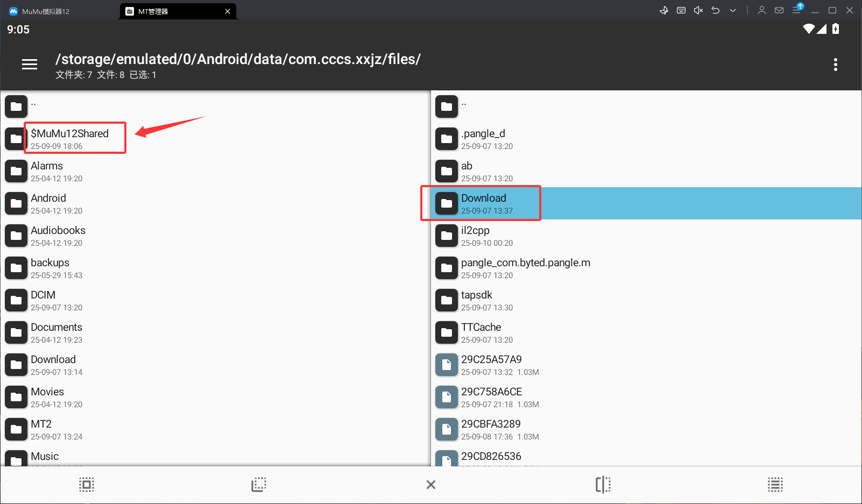Expand the title bar dropdown chevron
This screenshot has width=862, height=504.
(733, 10)
